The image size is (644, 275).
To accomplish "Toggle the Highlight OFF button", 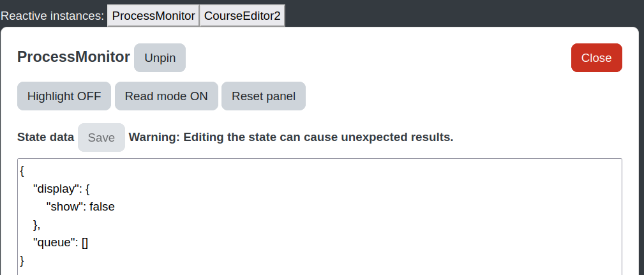I will [64, 96].
